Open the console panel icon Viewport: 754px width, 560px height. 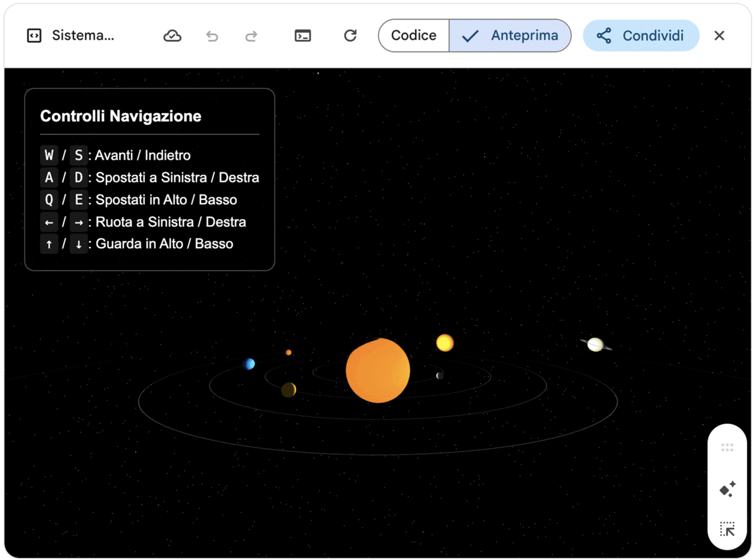pos(303,36)
